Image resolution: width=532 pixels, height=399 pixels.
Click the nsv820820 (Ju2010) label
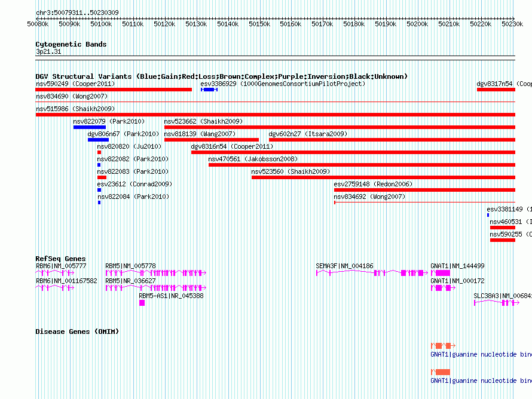[129, 146]
